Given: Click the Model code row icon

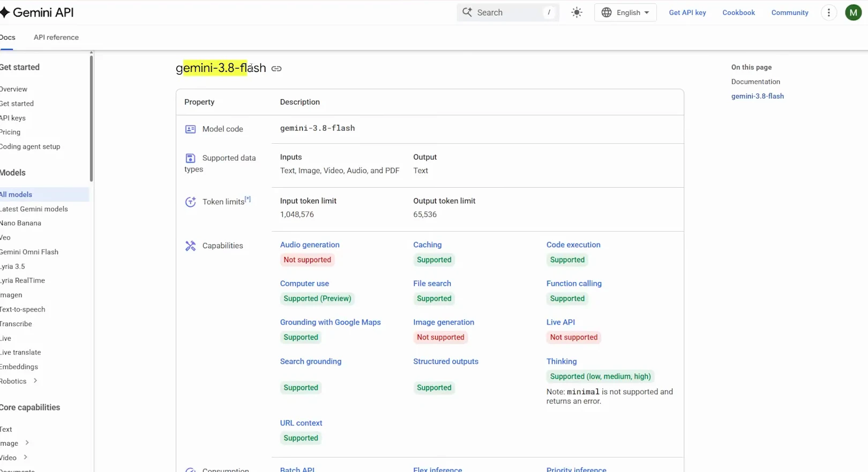Looking at the screenshot, I should point(190,129).
